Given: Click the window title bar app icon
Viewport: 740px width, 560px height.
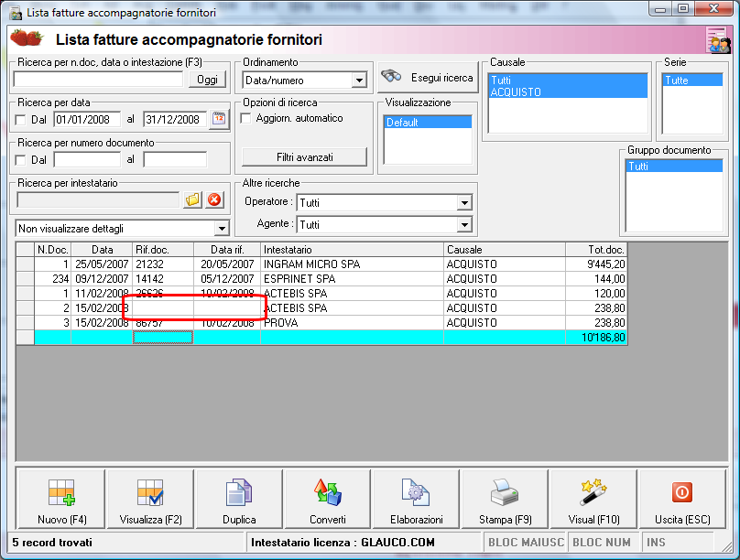Looking at the screenshot, I should coord(16,12).
